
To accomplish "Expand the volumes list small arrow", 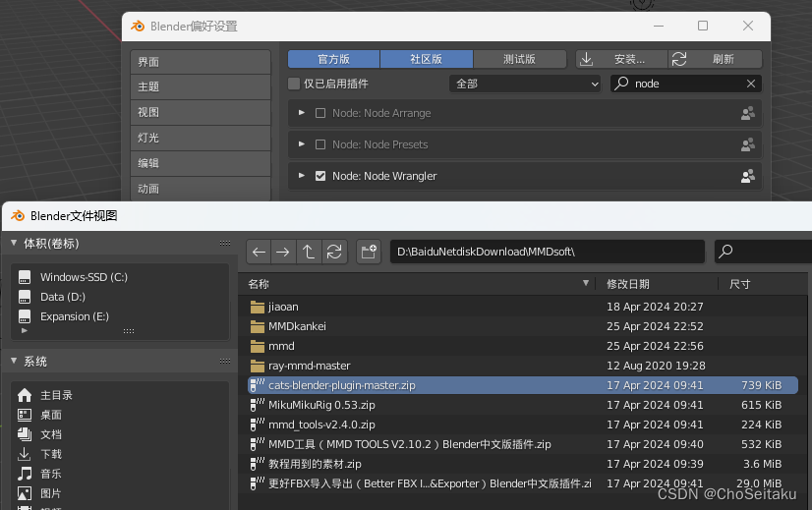I will coord(25,330).
